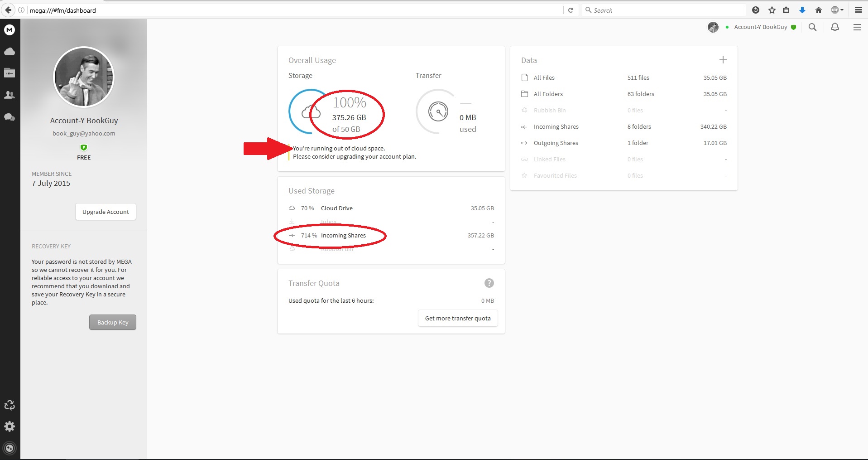The width and height of the screenshot is (868, 460).
Task: Click the MEGA logo in sidebar
Action: pos(10,30)
